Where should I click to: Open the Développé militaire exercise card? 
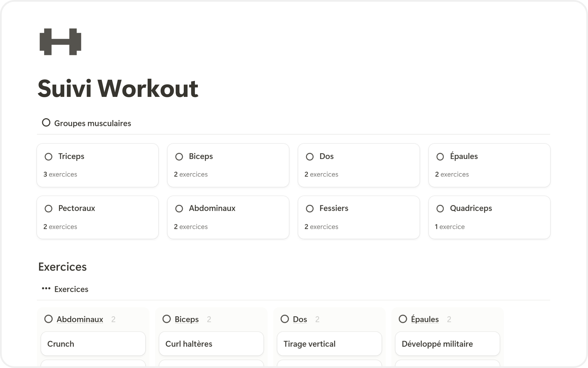click(x=447, y=344)
